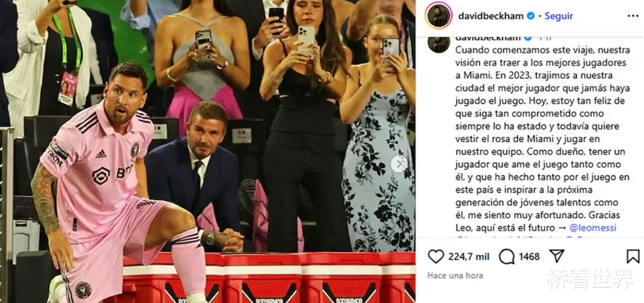The width and height of the screenshot is (644, 303).
Task: Open the 1468 comments count
Action: 529,256
